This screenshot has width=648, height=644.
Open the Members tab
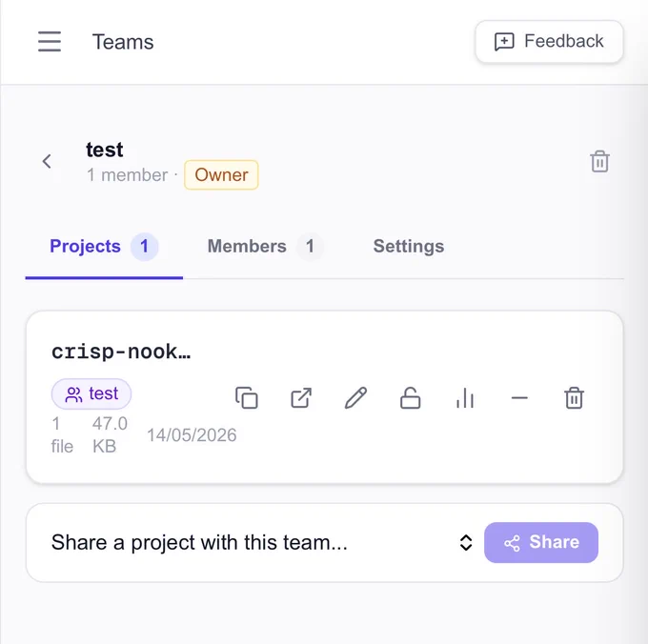265,247
